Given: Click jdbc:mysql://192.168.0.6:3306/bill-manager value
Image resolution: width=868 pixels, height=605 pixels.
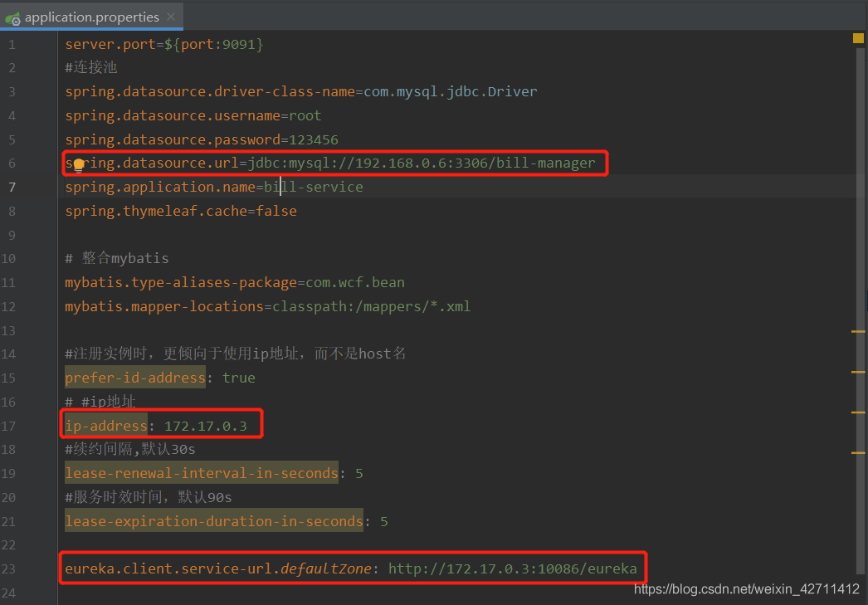Looking at the screenshot, I should pos(422,163).
